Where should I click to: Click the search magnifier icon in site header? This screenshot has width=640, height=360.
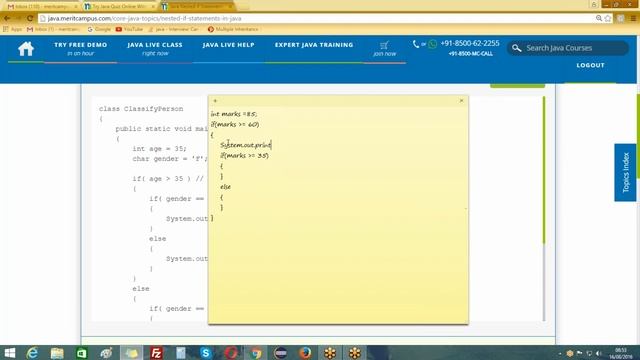click(517, 48)
